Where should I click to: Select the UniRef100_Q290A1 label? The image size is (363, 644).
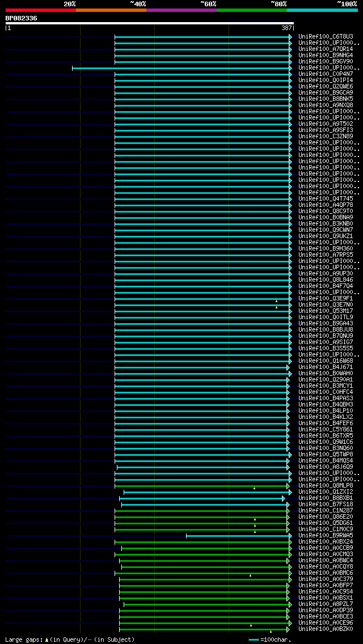(x=326, y=379)
